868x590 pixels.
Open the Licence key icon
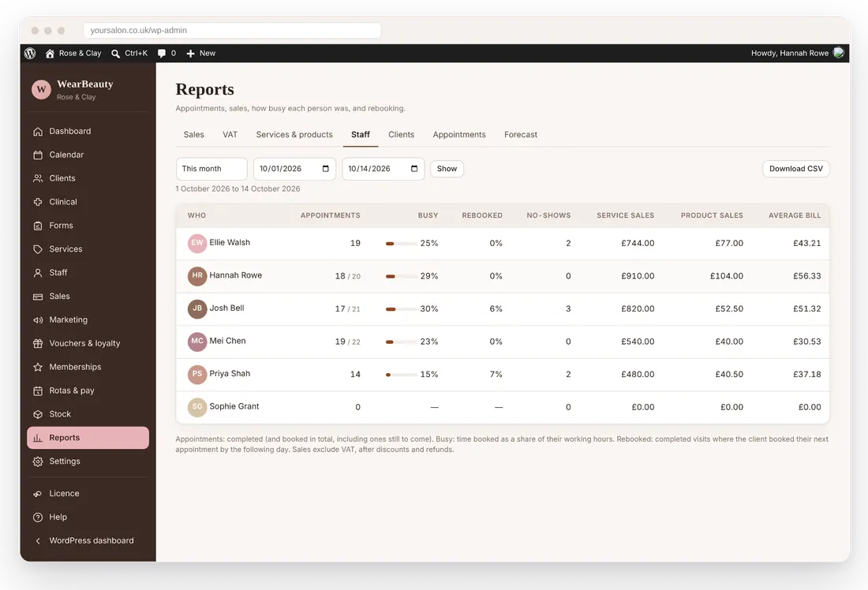[38, 494]
